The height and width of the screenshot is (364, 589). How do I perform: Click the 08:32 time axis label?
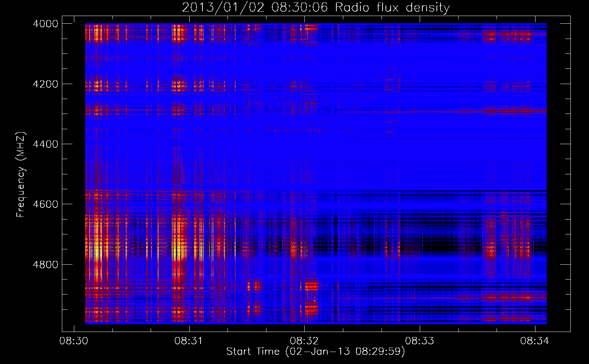tap(304, 341)
